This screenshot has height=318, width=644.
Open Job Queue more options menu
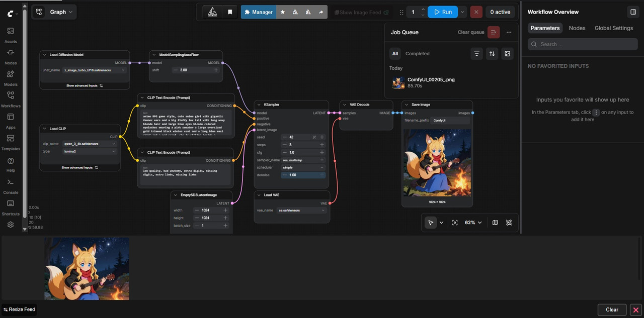tap(509, 32)
